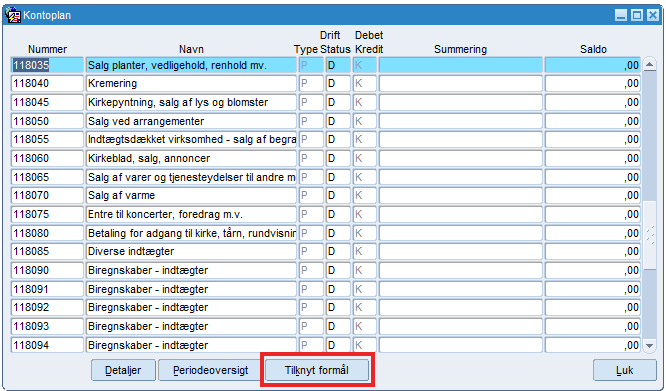Select account number 118050 field
This screenshot has height=391, width=666.
point(47,121)
